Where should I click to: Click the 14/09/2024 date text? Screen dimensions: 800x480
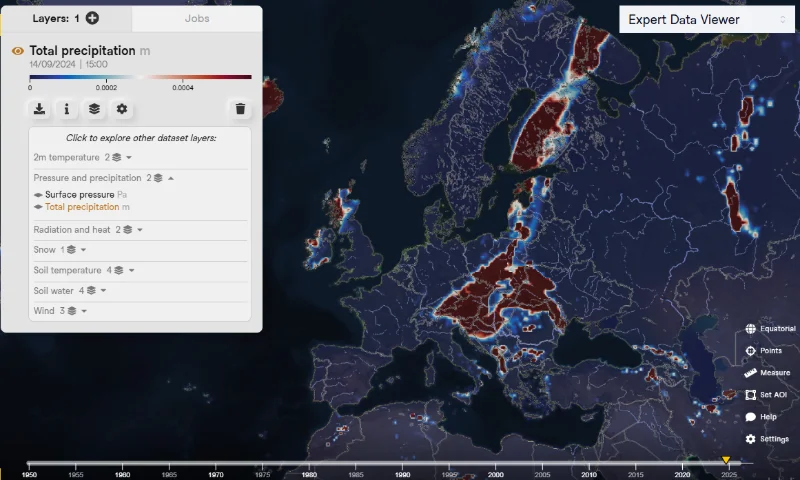[x=52, y=64]
